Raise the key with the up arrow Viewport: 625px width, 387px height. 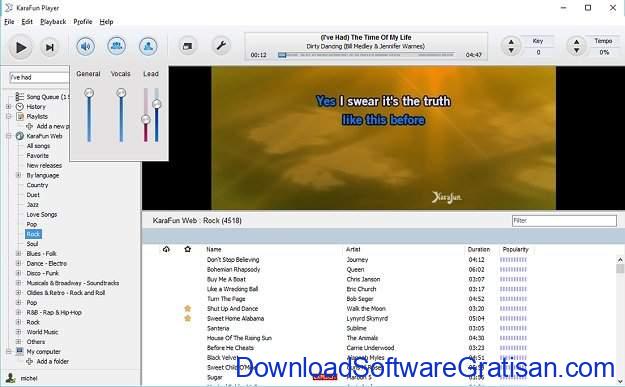tap(511, 41)
